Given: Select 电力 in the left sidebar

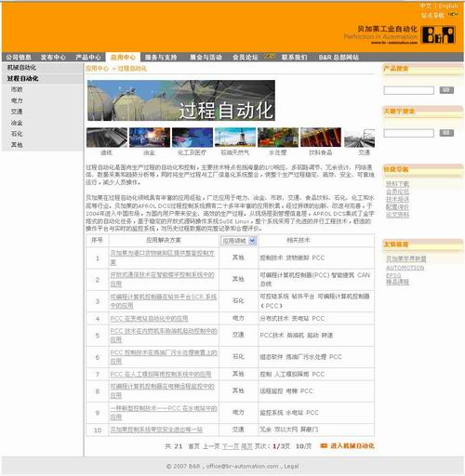Looking at the screenshot, I should click(x=17, y=100).
